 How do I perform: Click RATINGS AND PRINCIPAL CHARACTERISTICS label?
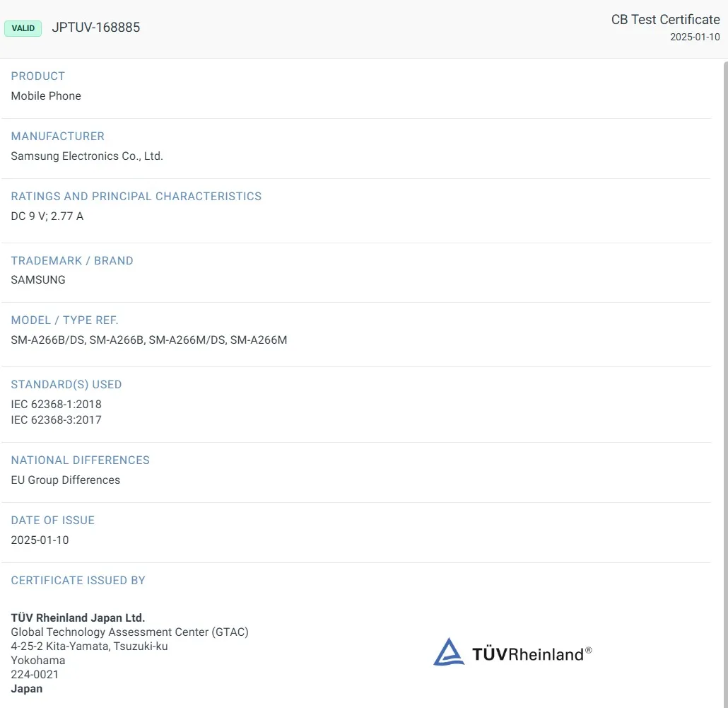(x=136, y=197)
